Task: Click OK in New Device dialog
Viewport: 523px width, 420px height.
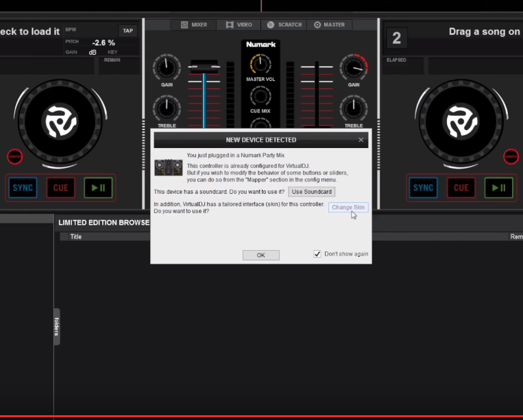Action: coord(261,255)
